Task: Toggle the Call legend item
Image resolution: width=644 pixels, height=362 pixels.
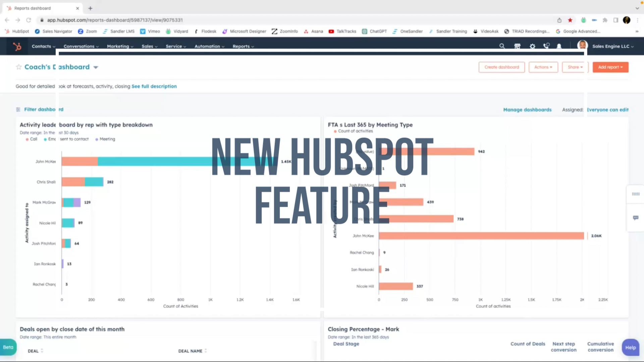Action: tap(32, 139)
